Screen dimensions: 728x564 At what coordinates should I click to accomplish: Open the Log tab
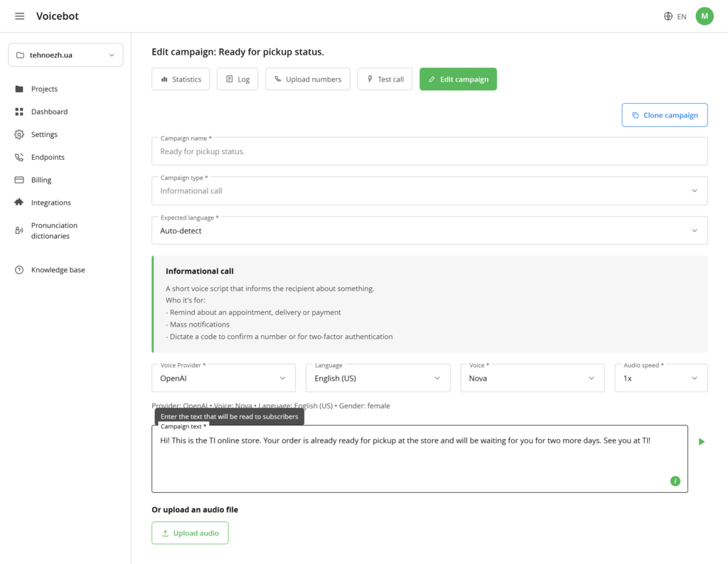tap(237, 80)
